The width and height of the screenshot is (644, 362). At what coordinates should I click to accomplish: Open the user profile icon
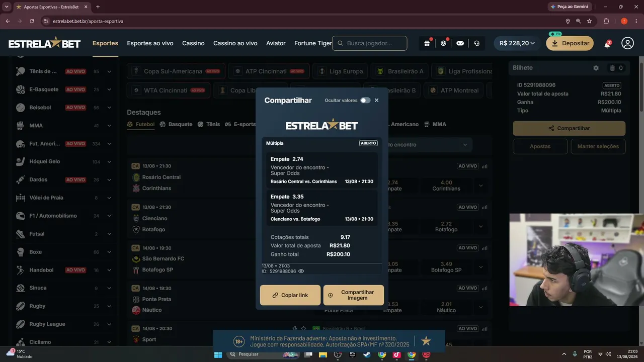627,43
